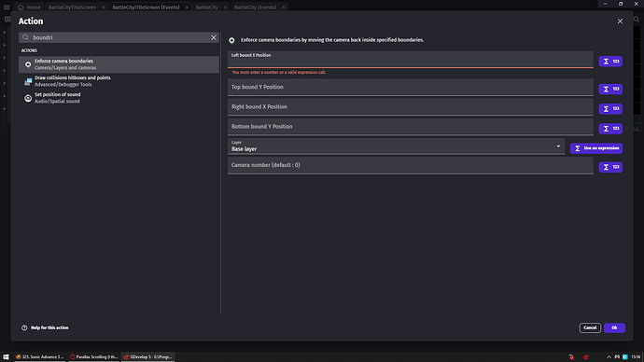Switch to BattleCity (Events) tab
The width and height of the screenshot is (644, 362).
(x=255, y=7)
